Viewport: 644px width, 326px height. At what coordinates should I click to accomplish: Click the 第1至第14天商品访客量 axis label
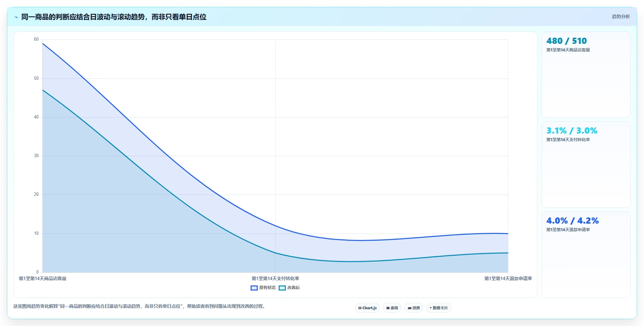point(42,279)
